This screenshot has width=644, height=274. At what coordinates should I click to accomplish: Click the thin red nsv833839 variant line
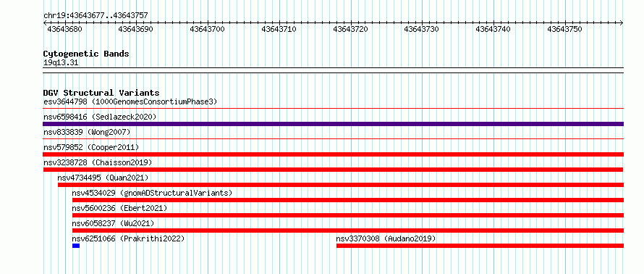point(333,139)
